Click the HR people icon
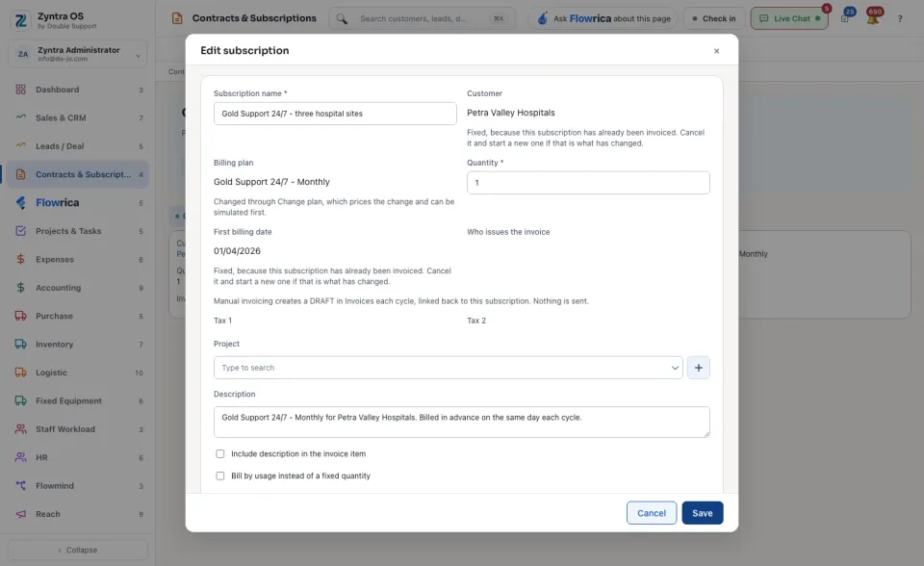Viewport: 924px width, 566px height. [x=20, y=457]
